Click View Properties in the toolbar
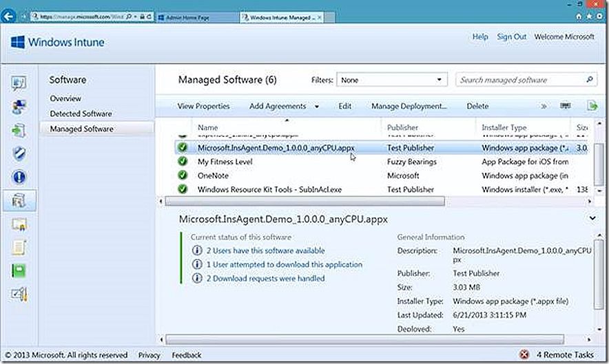 click(203, 106)
